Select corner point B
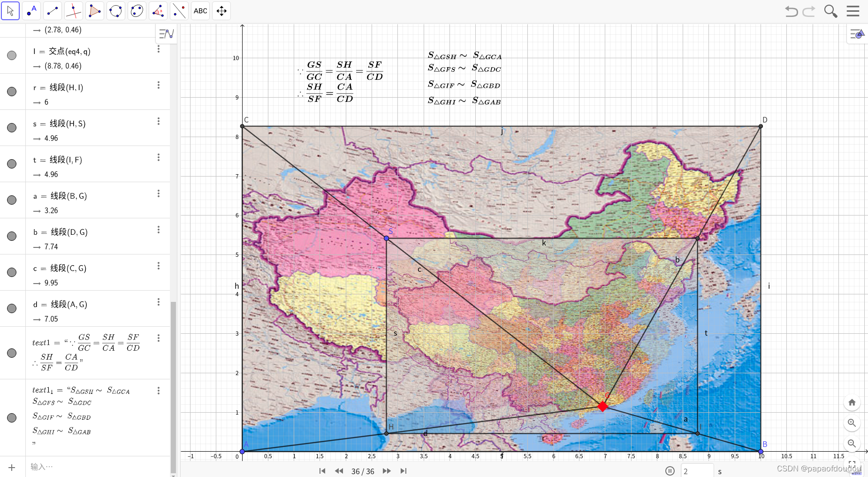This screenshot has height=477, width=868. 761,451
